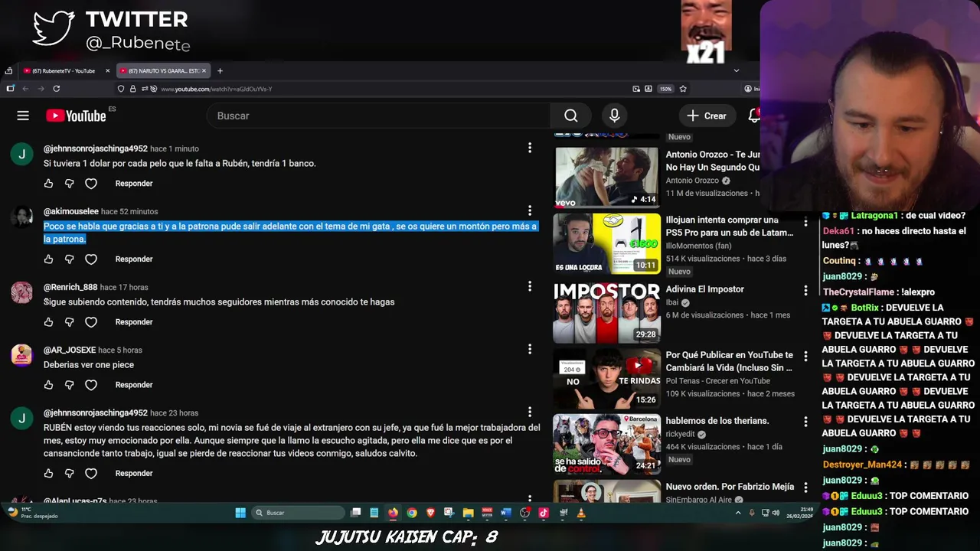Open Firefox from the taskbar
Screen dimensions: 980x551
tap(393, 513)
